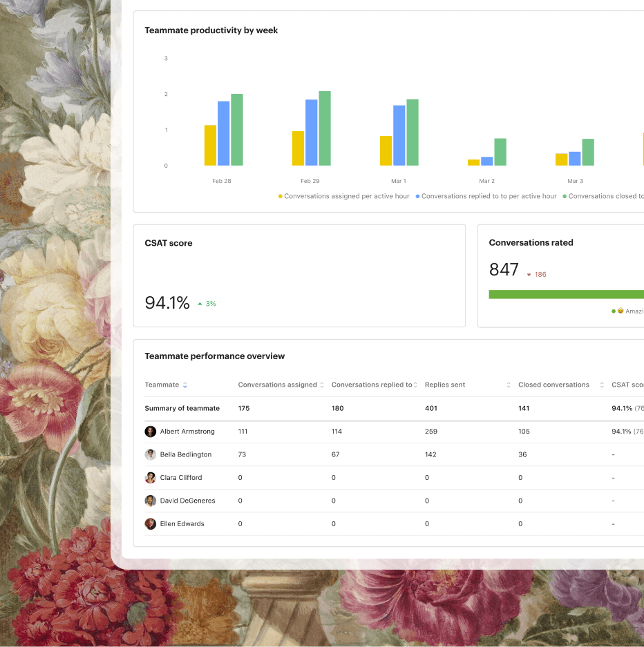Click the green conversations rated bar

pyautogui.click(x=567, y=294)
